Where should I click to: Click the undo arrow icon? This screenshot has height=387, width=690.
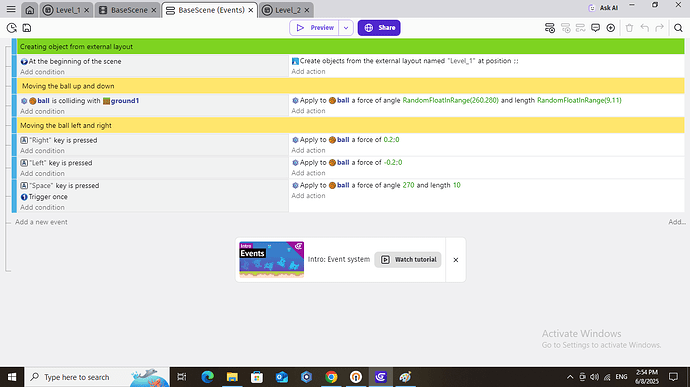[x=645, y=28]
